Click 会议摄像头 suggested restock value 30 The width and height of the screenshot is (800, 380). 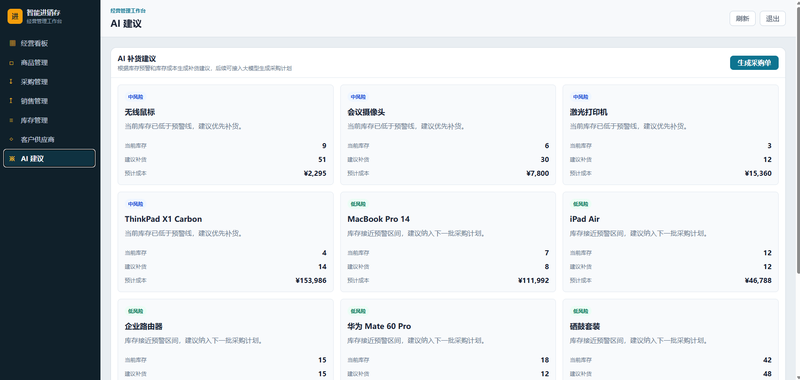pos(545,160)
